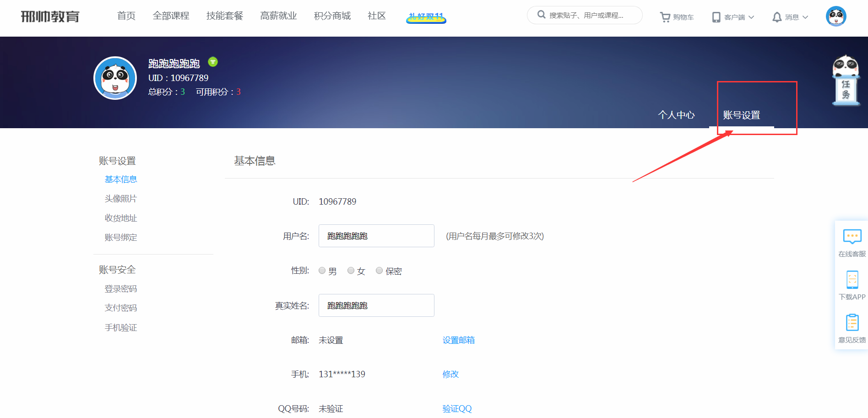This screenshot has height=418, width=868.
Task: Click the green badge beside the username
Action: click(212, 61)
